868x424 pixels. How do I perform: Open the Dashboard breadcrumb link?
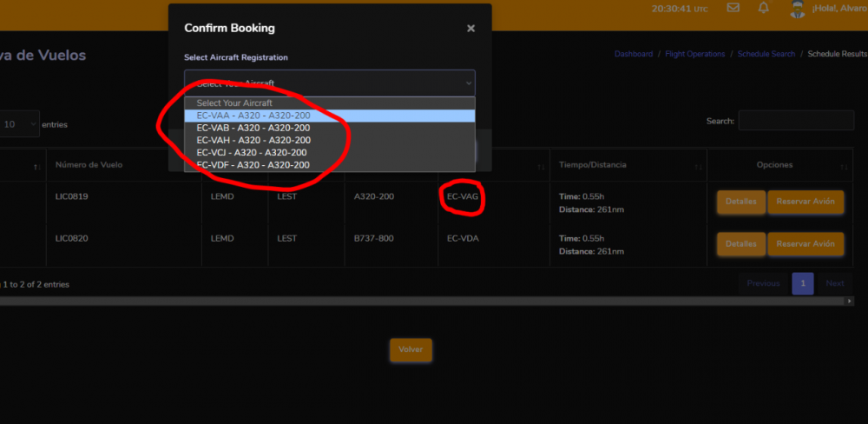pyautogui.click(x=634, y=54)
